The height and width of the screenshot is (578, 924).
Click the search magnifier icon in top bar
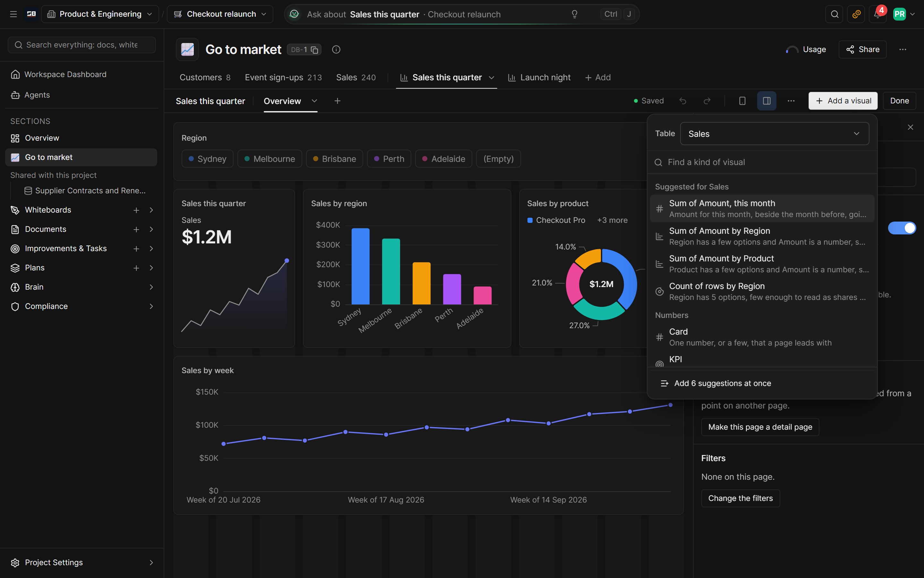point(834,14)
